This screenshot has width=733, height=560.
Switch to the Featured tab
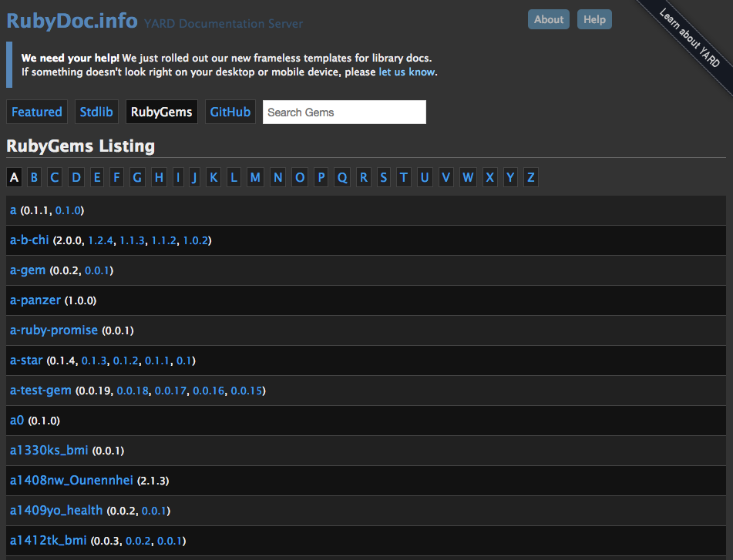click(x=37, y=112)
